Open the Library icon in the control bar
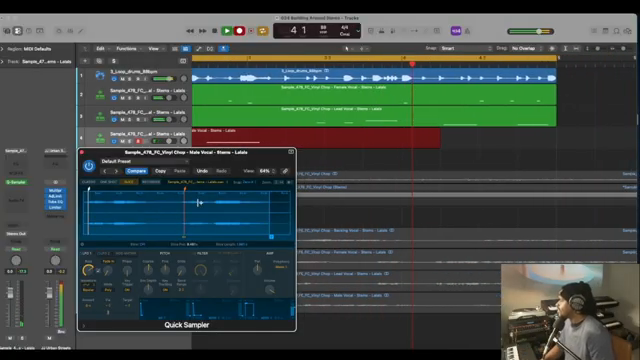 [x=7, y=31]
